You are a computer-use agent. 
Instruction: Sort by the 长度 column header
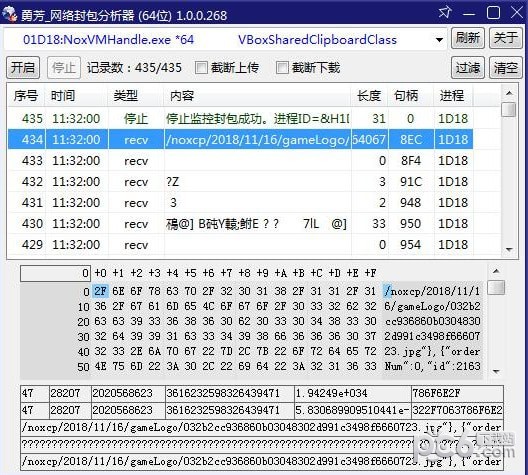click(369, 96)
